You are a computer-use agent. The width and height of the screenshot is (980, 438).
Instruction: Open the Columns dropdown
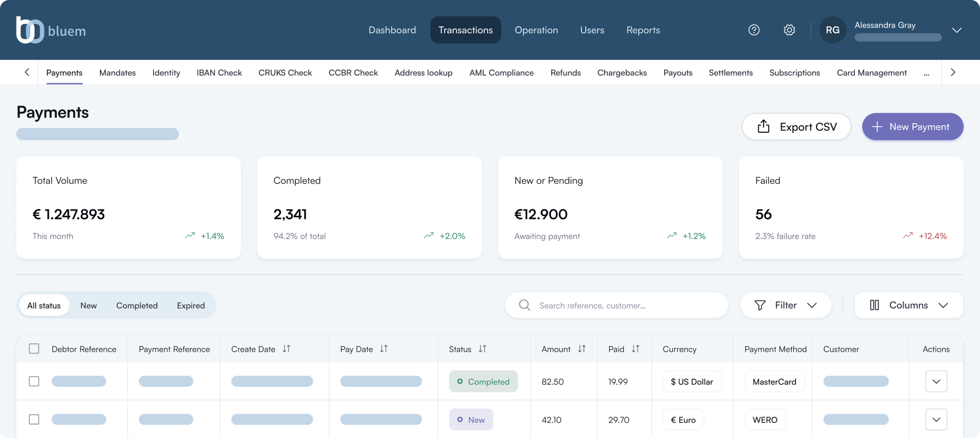tap(908, 305)
